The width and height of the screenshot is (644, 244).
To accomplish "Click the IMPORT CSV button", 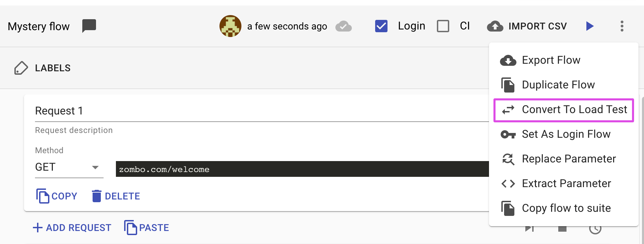I will click(x=527, y=26).
